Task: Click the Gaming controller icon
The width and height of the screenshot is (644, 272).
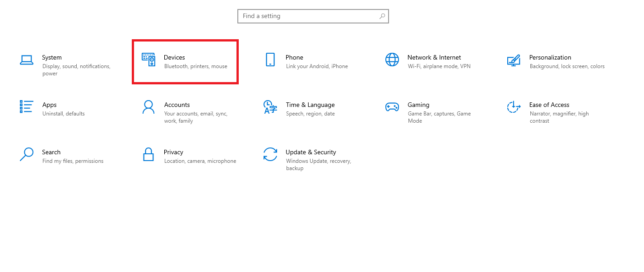Action: tap(392, 107)
